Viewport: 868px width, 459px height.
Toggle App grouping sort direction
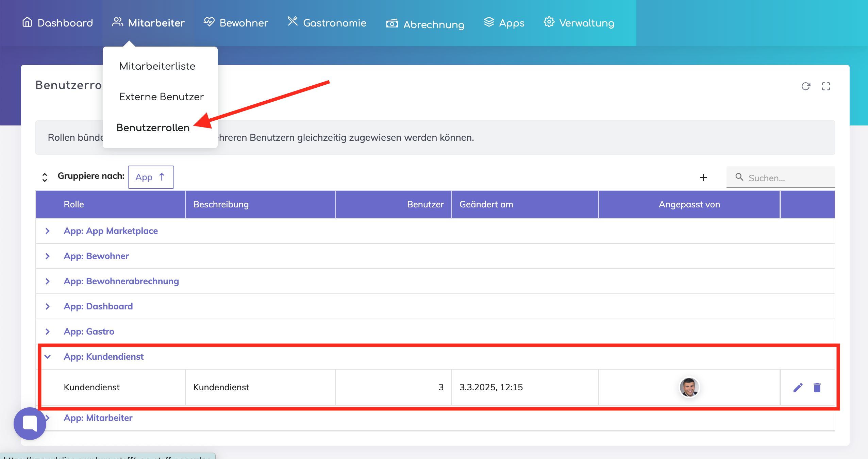[151, 177]
